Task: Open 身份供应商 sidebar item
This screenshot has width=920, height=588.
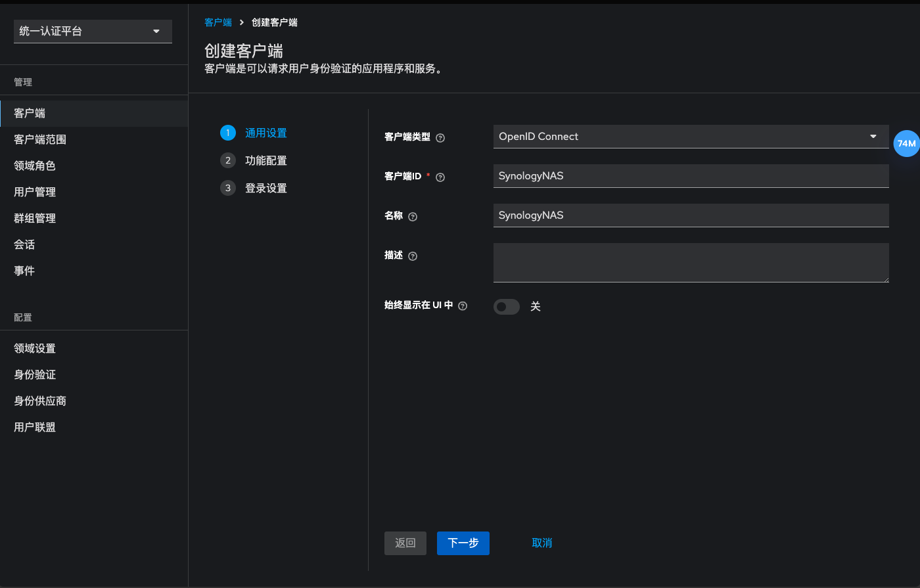Action: point(40,401)
